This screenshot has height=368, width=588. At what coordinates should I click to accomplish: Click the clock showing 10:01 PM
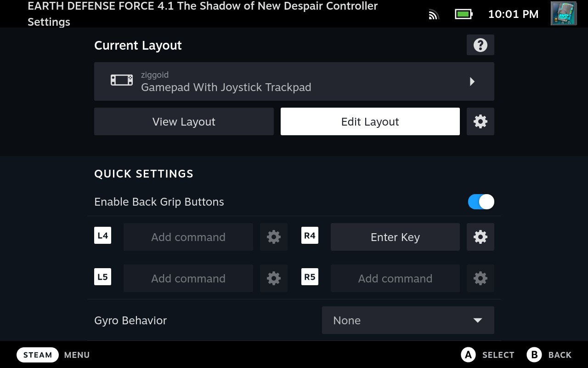point(513,14)
